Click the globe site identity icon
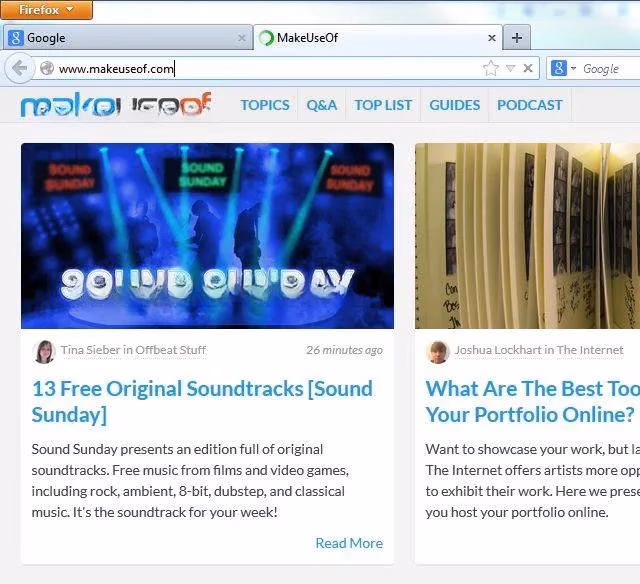Viewport: 640px width, 584px height. point(46,68)
